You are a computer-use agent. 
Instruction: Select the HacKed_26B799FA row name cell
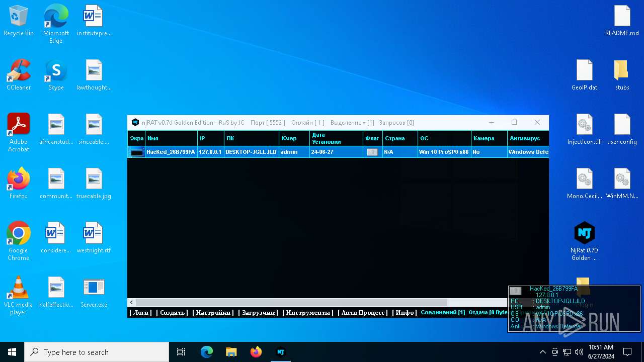171,152
